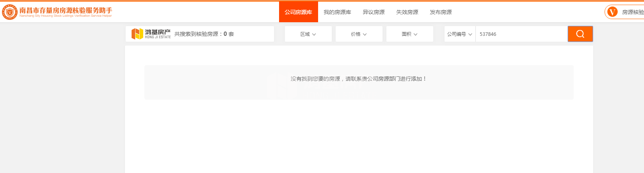Open the 失效房源 tab
The width and height of the screenshot is (644, 173).
tap(407, 12)
